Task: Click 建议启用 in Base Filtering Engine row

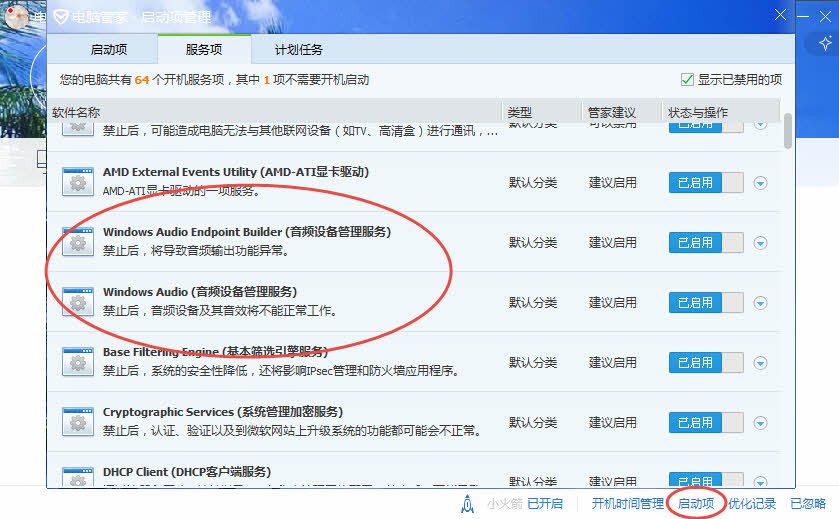Action: pyautogui.click(x=613, y=362)
